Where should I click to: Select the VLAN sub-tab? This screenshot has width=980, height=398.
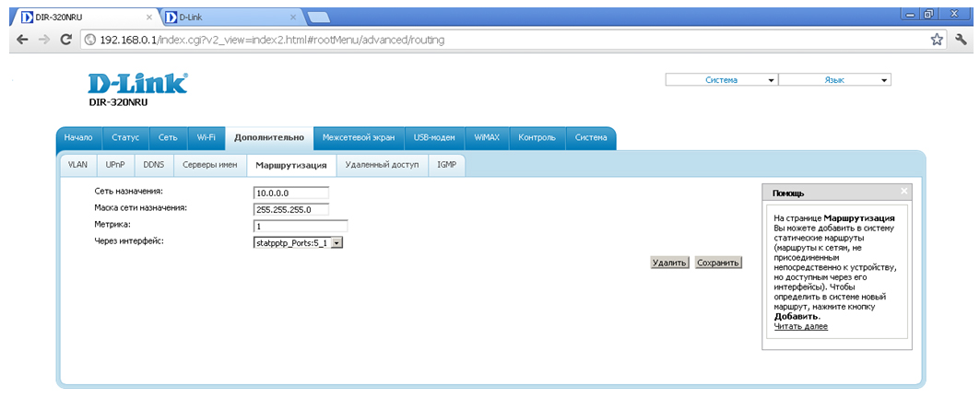(77, 165)
